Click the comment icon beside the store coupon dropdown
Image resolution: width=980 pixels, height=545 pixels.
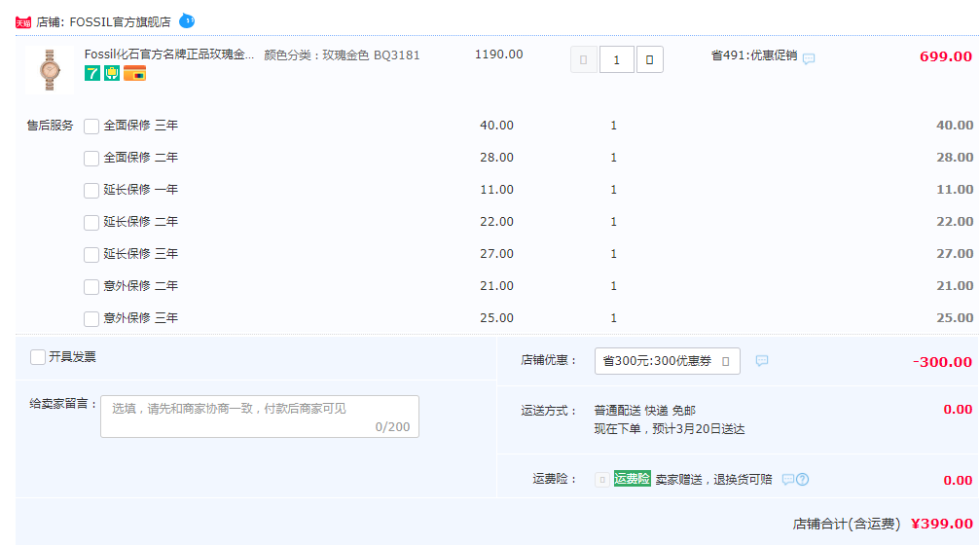762,361
